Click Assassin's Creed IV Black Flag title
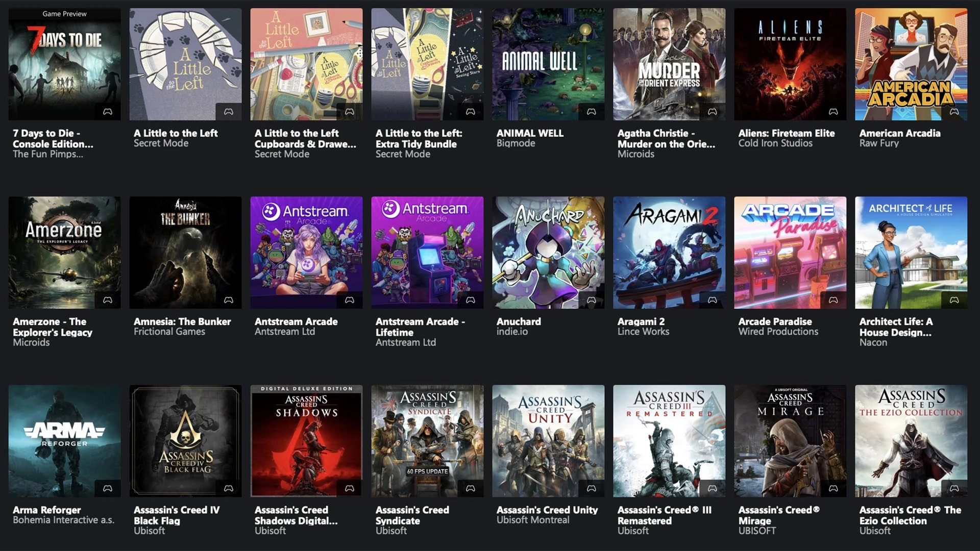 [177, 515]
